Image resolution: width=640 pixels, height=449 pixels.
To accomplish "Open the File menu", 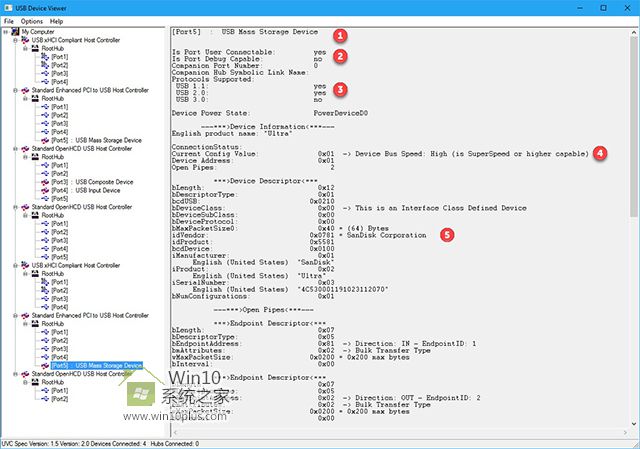I will [9, 21].
